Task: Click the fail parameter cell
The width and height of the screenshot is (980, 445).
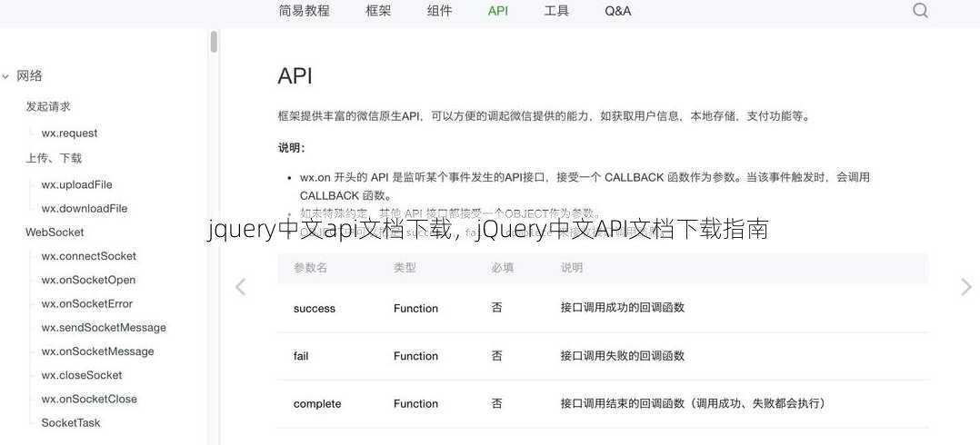Action: click(x=301, y=356)
